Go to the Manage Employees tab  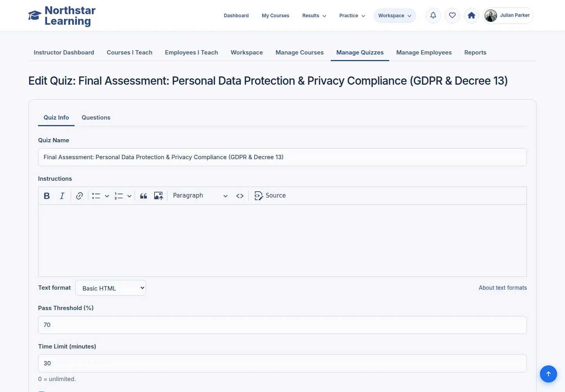click(x=424, y=53)
